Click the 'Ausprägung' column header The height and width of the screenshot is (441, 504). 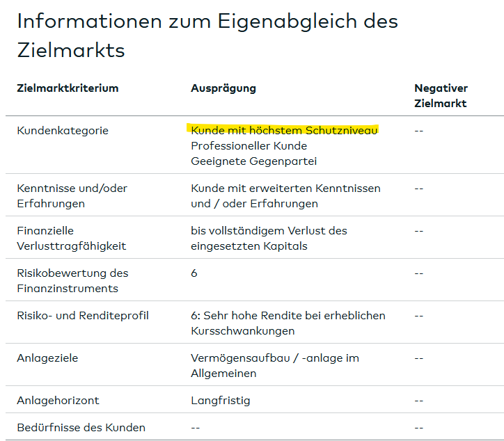[x=223, y=88]
